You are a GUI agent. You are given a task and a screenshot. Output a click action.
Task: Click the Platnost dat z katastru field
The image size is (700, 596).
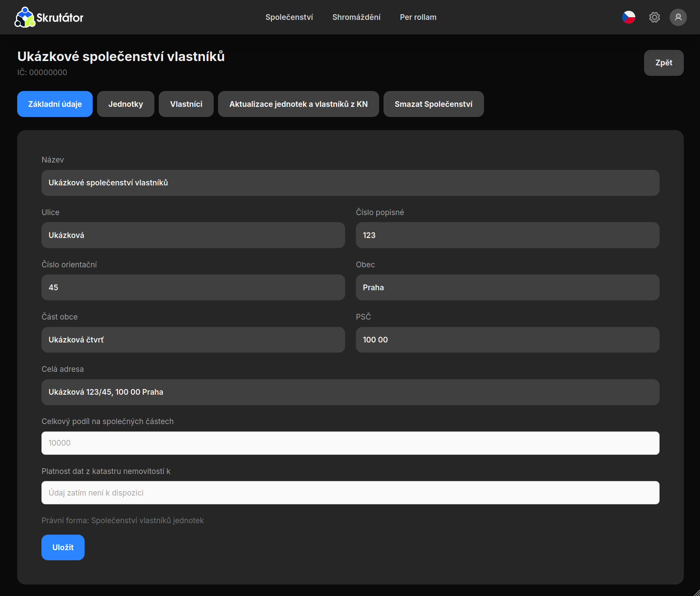coord(351,493)
